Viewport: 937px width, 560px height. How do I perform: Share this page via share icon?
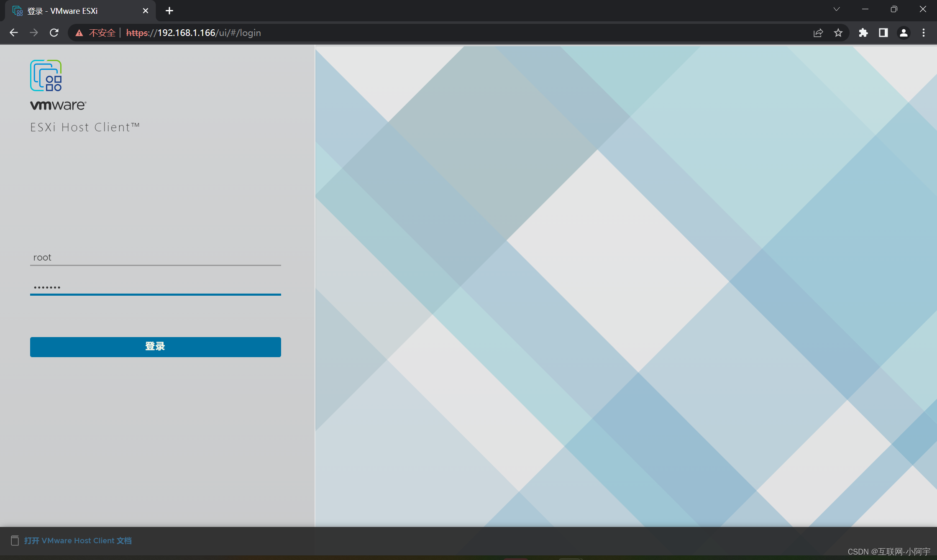coord(818,33)
